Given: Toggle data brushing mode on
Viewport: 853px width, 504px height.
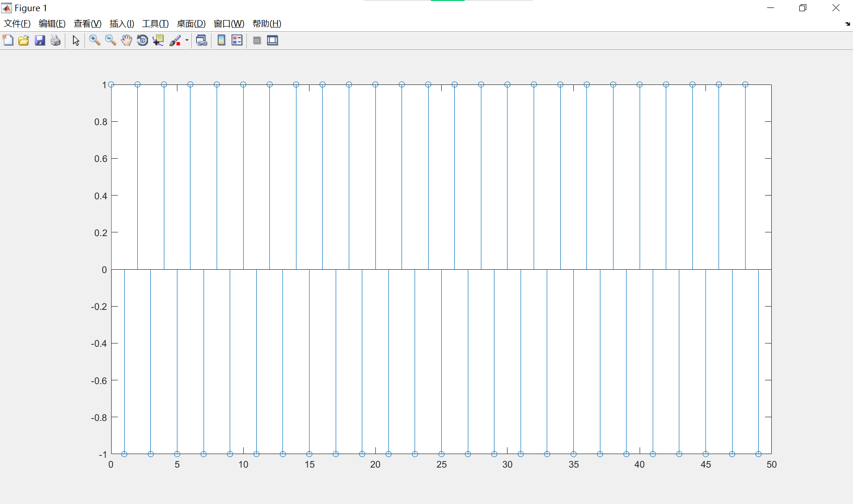Looking at the screenshot, I should (x=175, y=41).
